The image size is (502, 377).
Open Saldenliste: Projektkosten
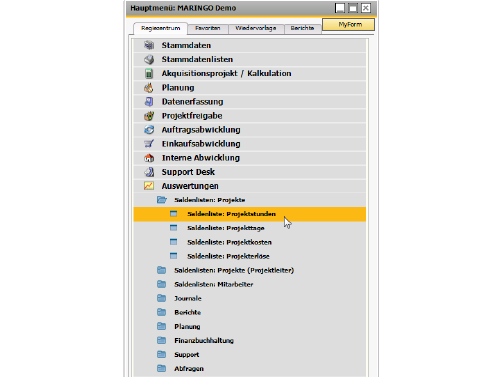250,242
